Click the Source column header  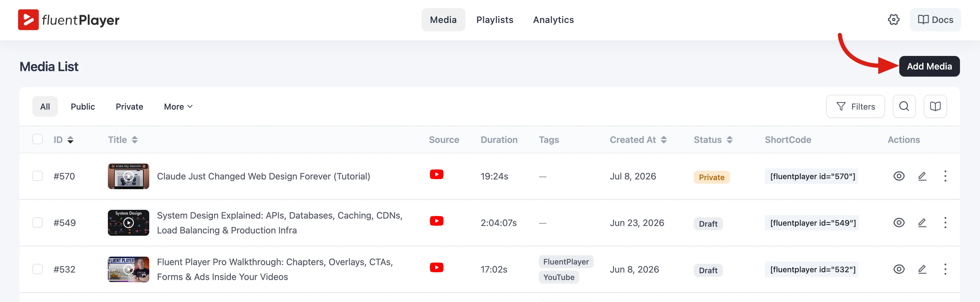444,140
